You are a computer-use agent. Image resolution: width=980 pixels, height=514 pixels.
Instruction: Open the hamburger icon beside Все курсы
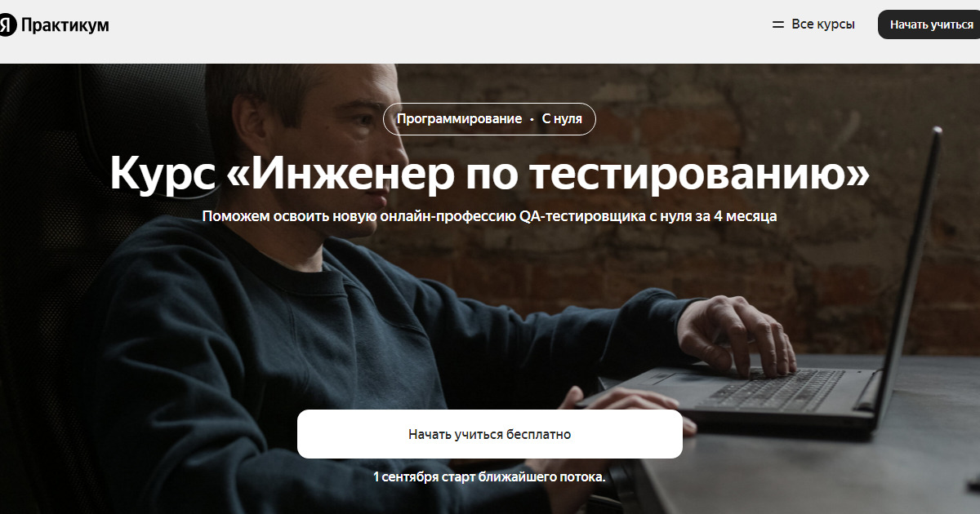pos(778,24)
